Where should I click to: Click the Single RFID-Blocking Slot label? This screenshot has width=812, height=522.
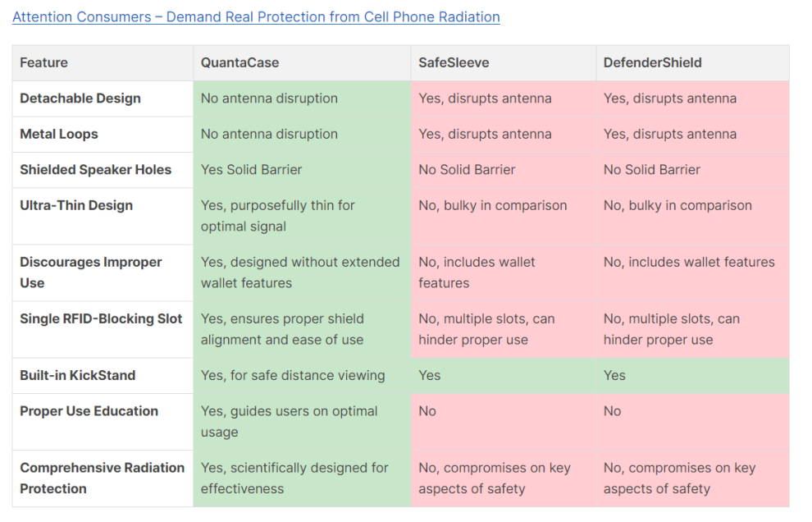[x=101, y=318]
